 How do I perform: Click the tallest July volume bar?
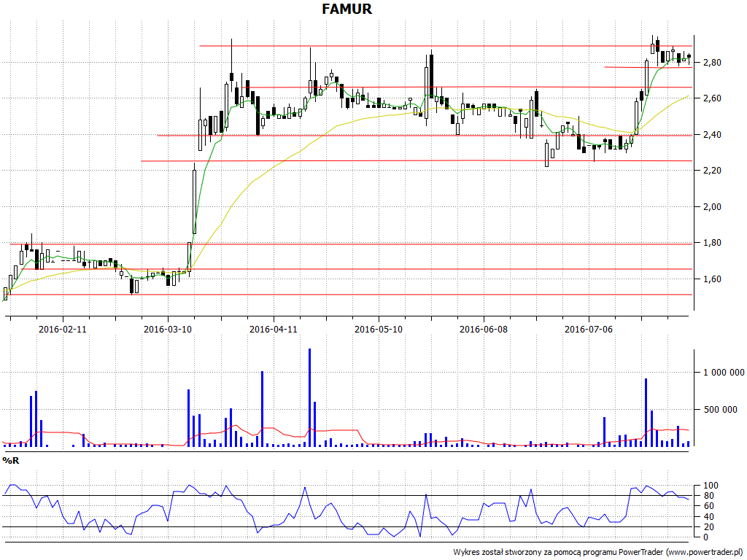pyautogui.click(x=646, y=413)
